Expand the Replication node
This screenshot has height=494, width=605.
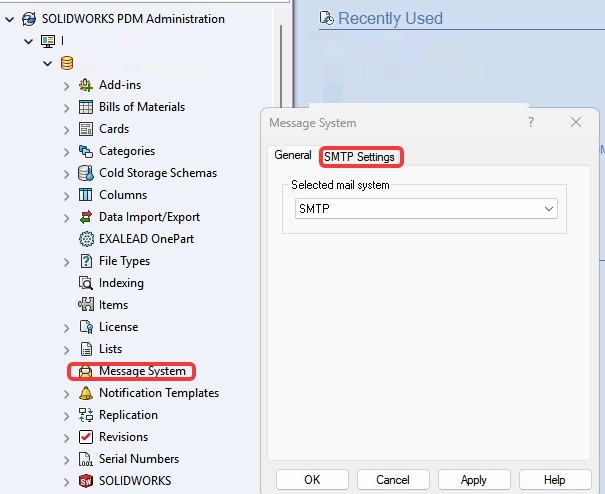coord(67,416)
